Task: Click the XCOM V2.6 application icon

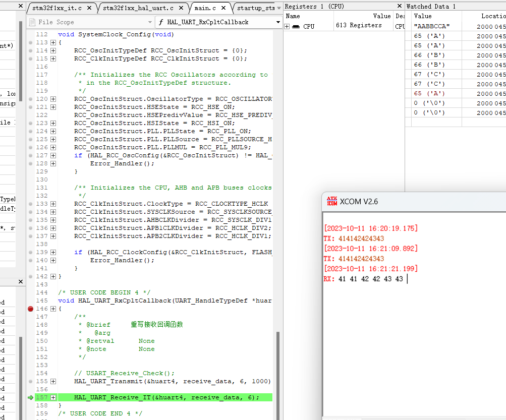Action: pos(332,201)
